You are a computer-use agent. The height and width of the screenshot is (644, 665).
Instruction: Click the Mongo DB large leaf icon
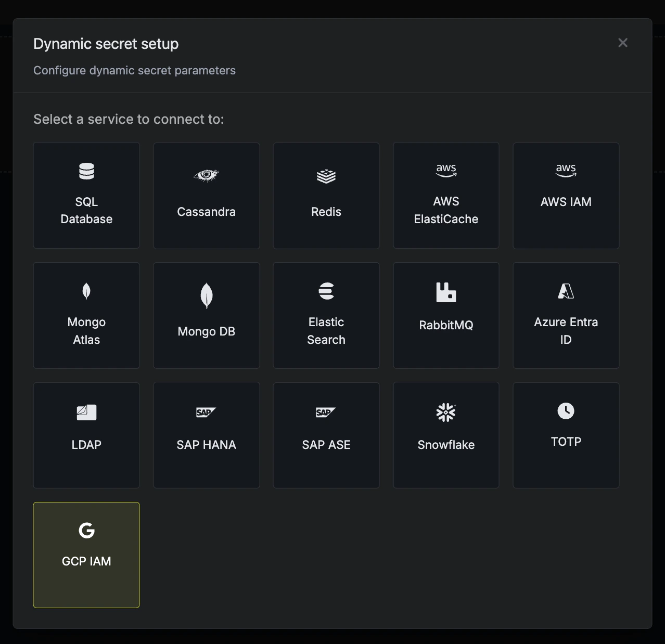coord(207,295)
